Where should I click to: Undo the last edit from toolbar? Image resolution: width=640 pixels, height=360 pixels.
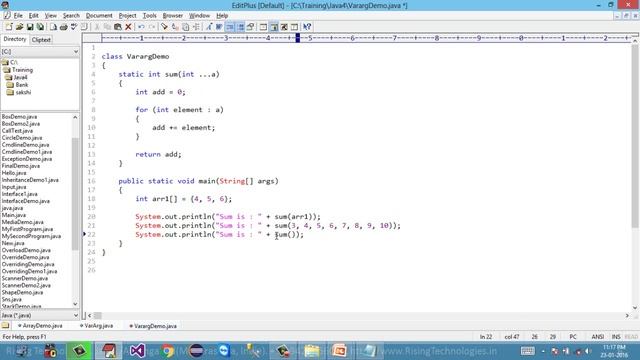pos(141,27)
